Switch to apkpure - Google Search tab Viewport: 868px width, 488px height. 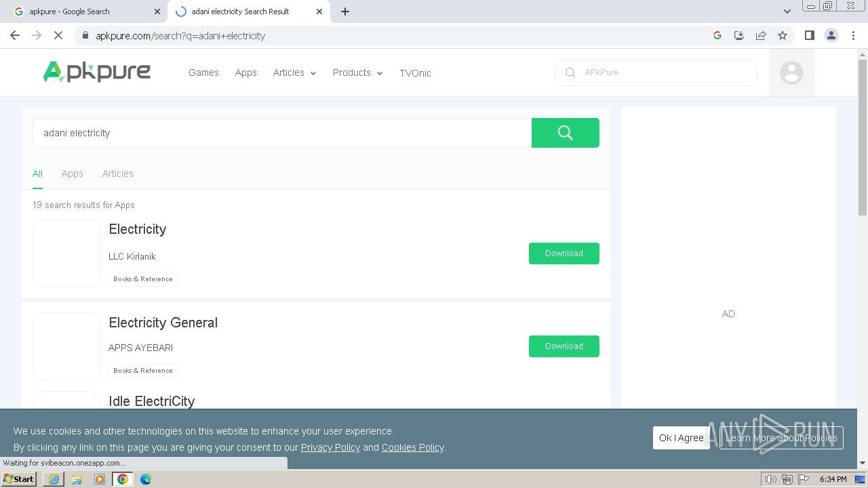[86, 12]
